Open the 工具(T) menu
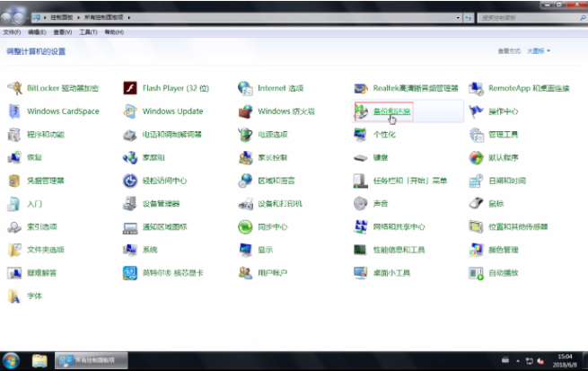588x371 pixels. (x=87, y=31)
